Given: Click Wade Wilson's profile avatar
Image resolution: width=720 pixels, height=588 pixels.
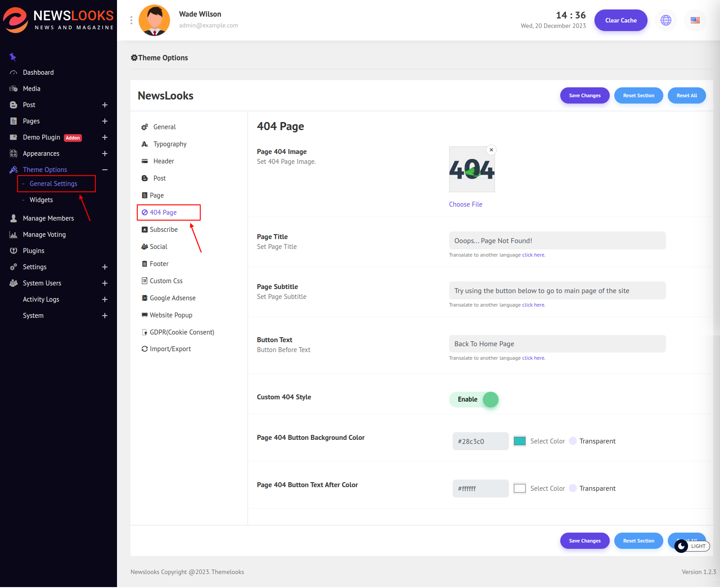Looking at the screenshot, I should pos(154,20).
